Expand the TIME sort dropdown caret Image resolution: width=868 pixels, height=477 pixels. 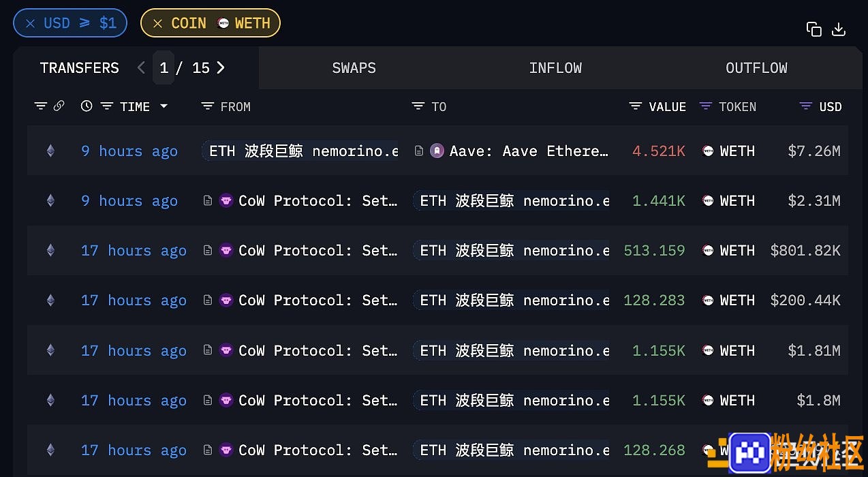pos(164,106)
